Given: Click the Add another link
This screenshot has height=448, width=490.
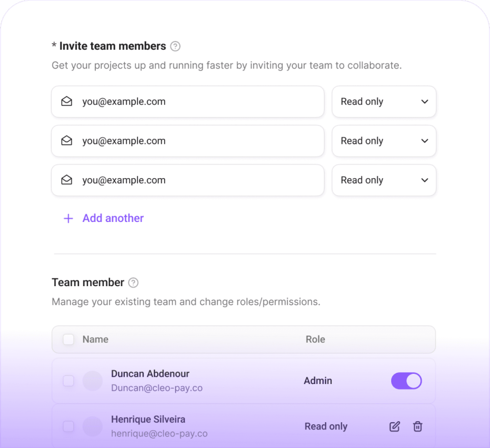Looking at the screenshot, I should point(113,218).
